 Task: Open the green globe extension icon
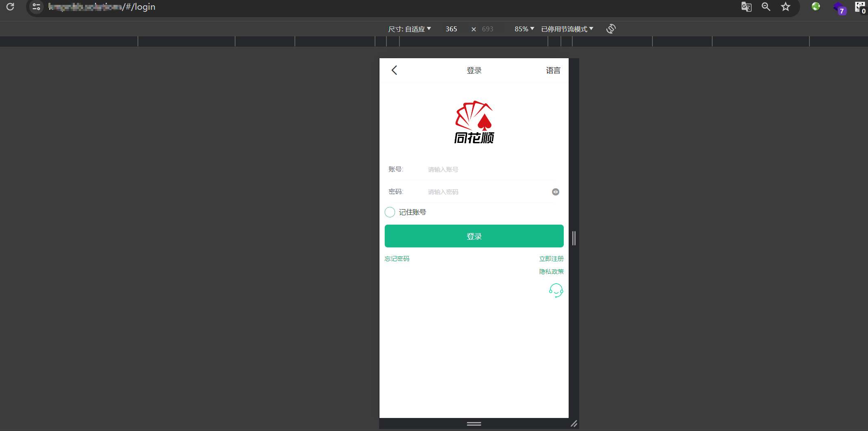click(816, 7)
